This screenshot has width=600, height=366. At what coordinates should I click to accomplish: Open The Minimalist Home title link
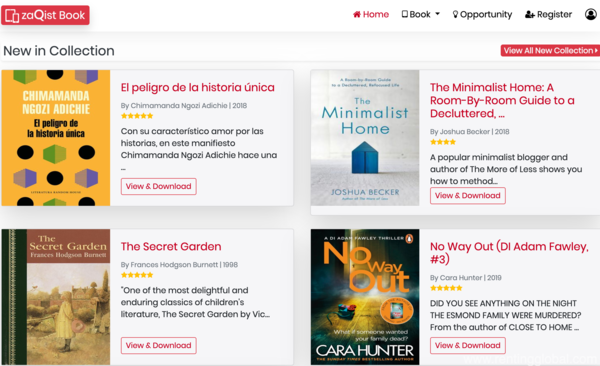[502, 100]
